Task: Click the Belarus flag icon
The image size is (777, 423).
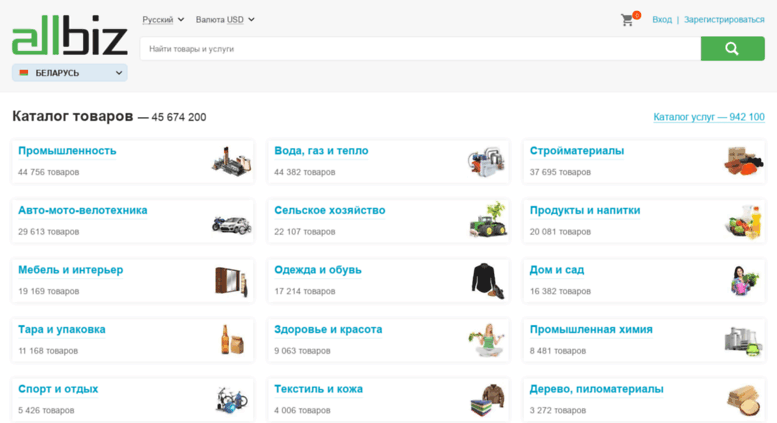Action: [24, 73]
